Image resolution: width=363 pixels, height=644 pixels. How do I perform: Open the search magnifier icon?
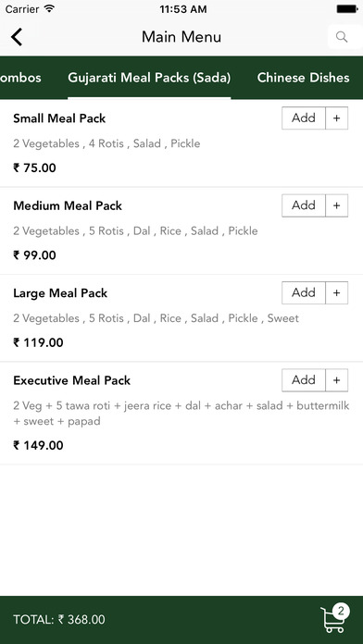point(342,37)
